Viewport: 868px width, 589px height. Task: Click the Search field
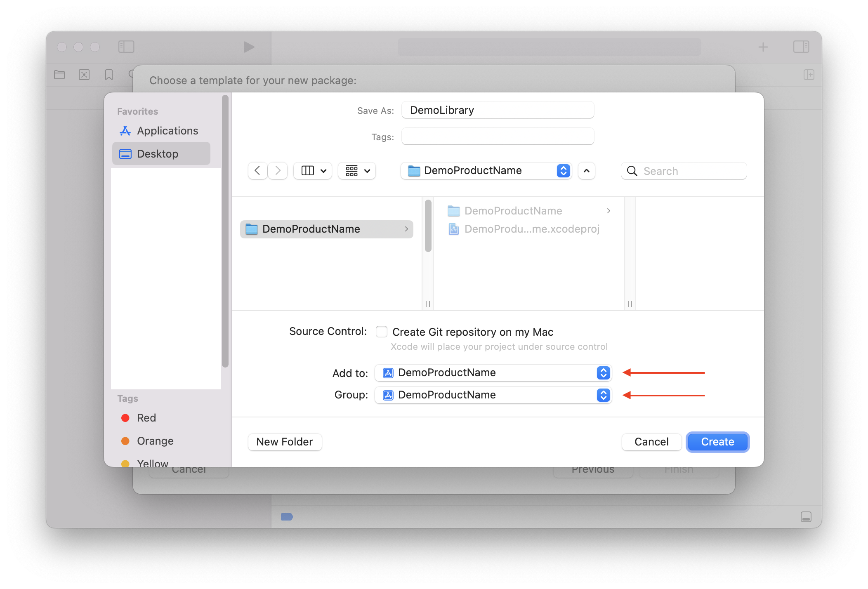pos(684,171)
